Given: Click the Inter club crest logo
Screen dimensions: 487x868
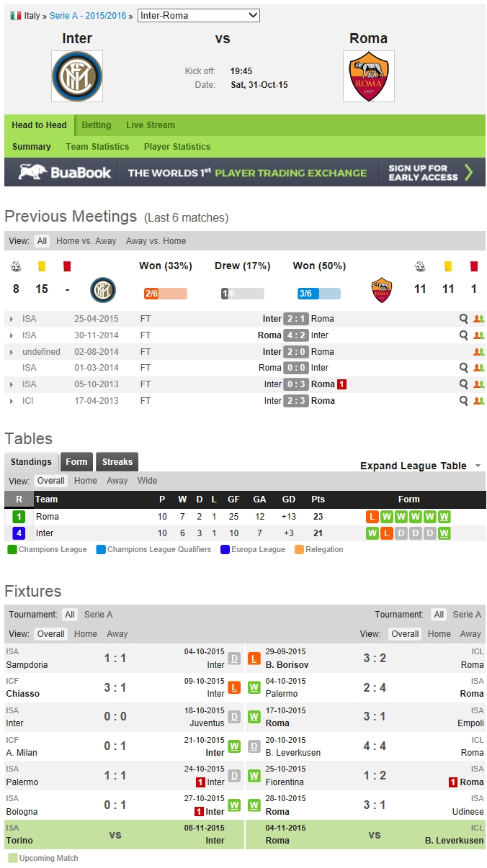Looking at the screenshot, I should pos(77,76).
